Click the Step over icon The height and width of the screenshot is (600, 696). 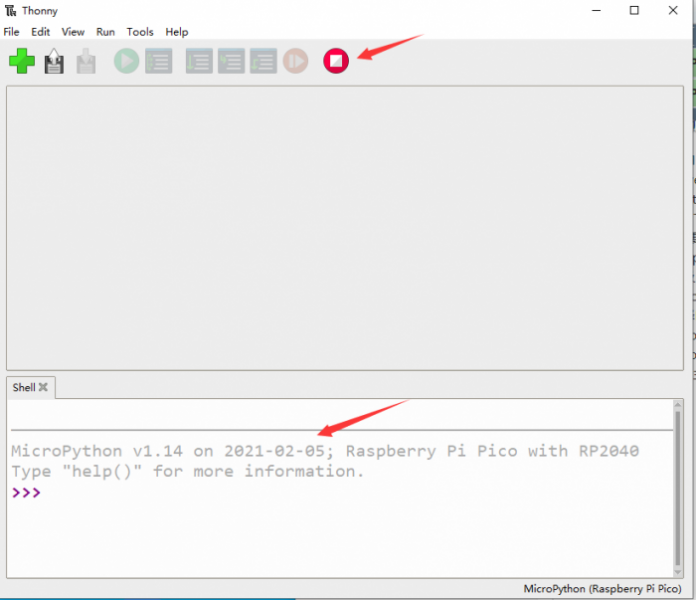coord(199,62)
